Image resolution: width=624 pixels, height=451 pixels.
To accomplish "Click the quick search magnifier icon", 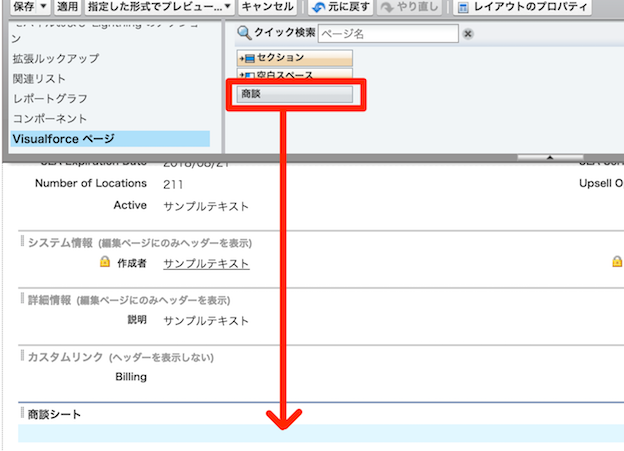I will (244, 33).
